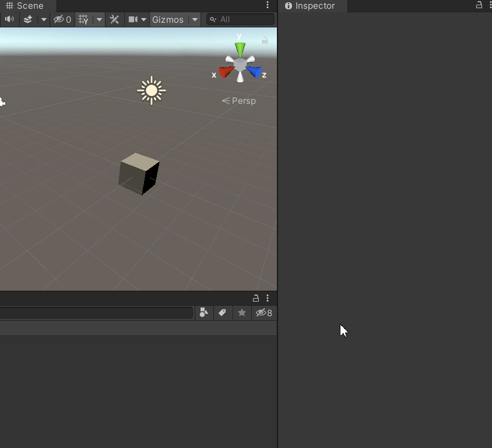Toggle Persp projection mode label
The image size is (492, 448).
click(x=240, y=101)
